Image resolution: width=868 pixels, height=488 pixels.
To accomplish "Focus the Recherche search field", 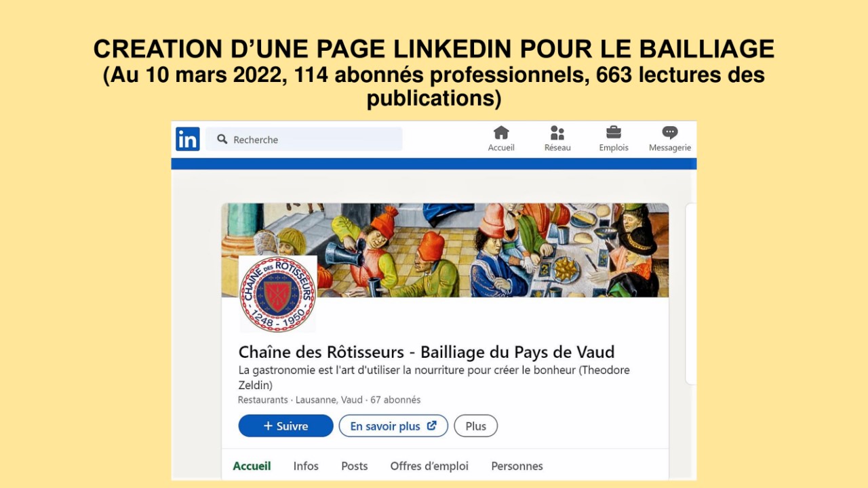I will [x=304, y=139].
